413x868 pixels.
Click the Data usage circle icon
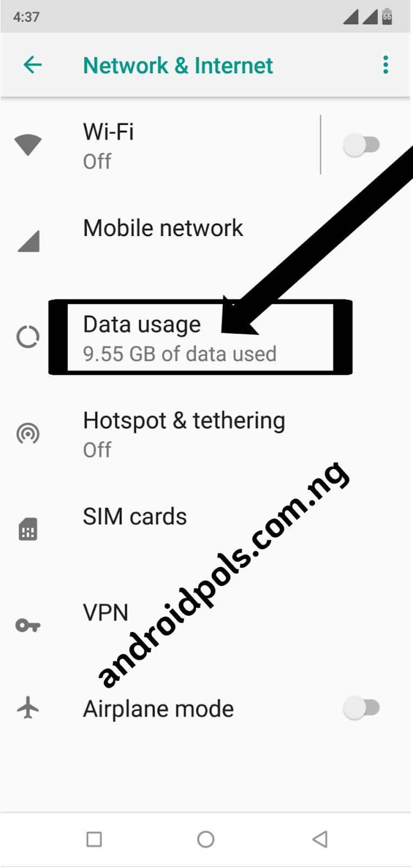coord(28,337)
